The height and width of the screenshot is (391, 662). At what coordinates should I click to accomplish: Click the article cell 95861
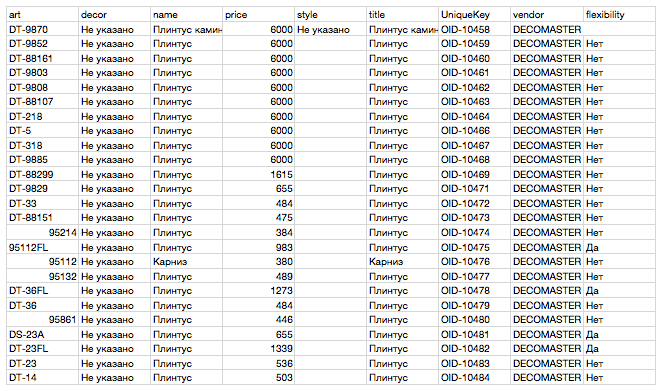click(x=42, y=320)
